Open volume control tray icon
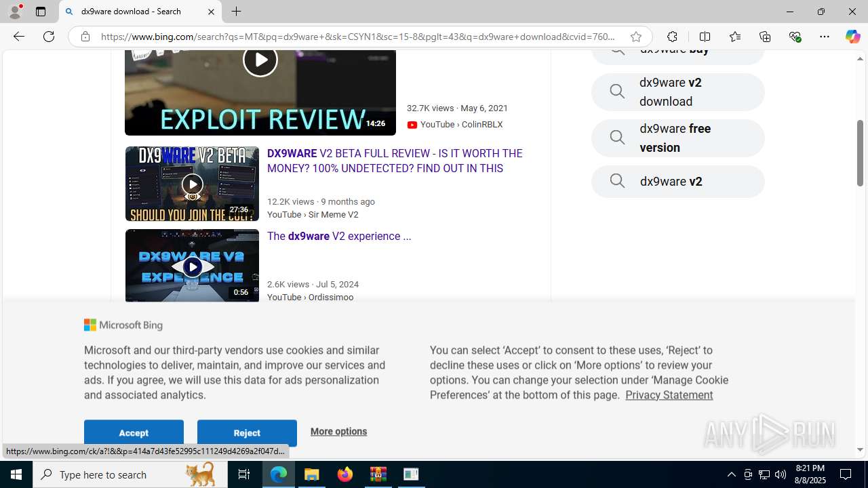The image size is (868, 488). (781, 474)
